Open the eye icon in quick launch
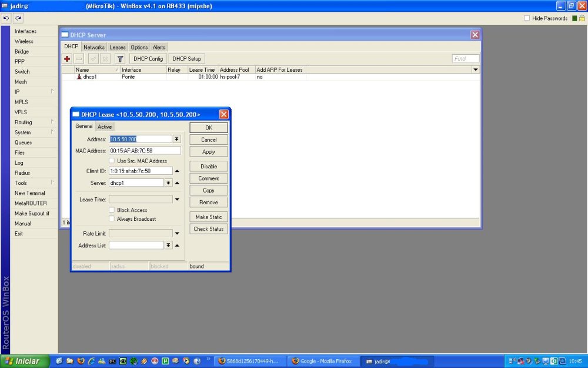588x368 pixels. point(123,361)
